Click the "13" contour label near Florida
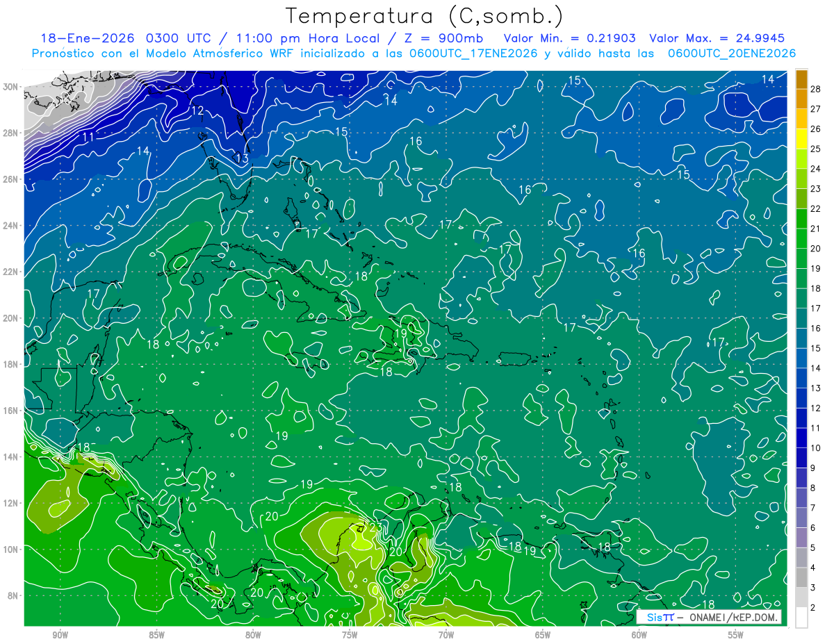This screenshot has height=644, width=834. [242, 159]
